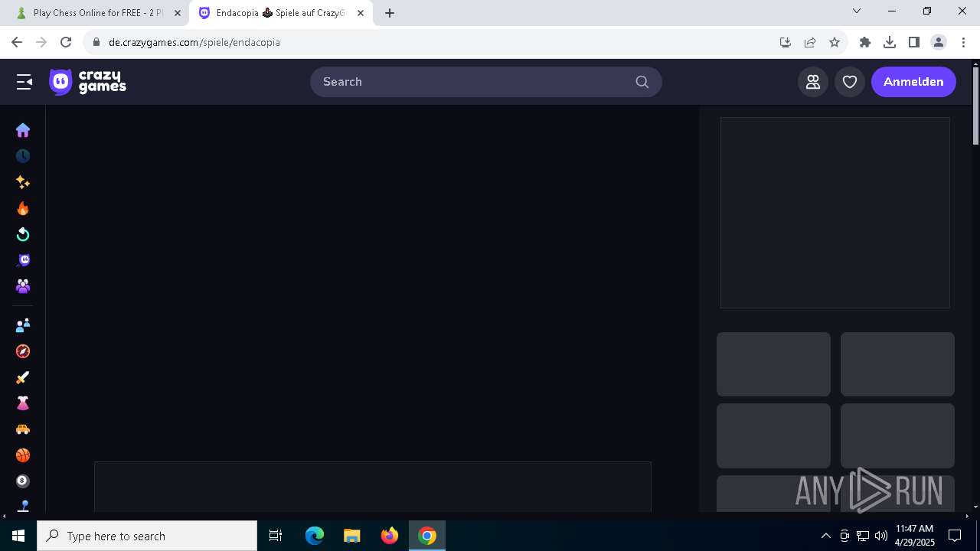This screenshot has height=551, width=980.
Task: Open two-player games icon
Action: (23, 325)
